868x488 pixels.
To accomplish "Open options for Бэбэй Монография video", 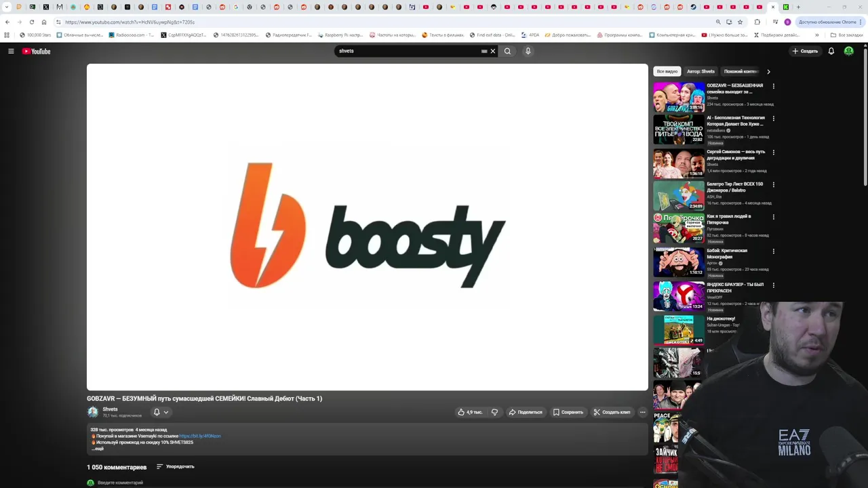I will (773, 251).
